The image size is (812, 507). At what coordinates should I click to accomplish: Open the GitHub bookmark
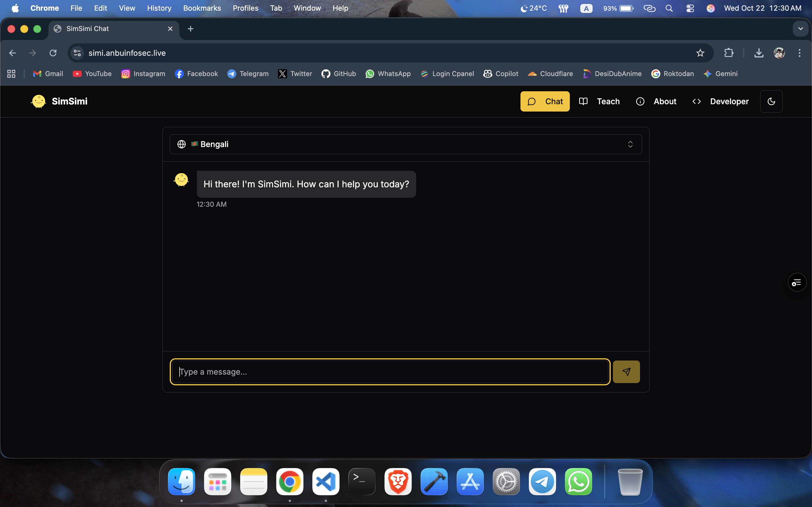(x=338, y=74)
